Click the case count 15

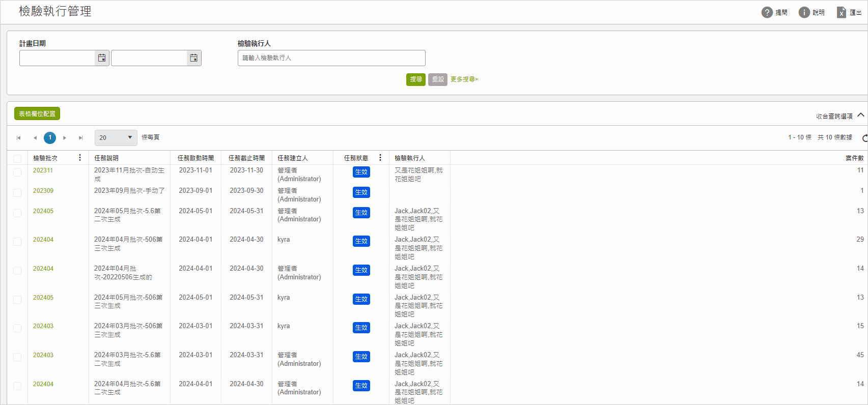pos(860,326)
